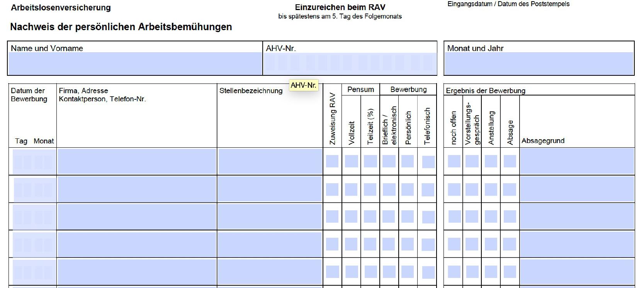Mark Persönlich in the third row
Screen dimensions: 644x288
coord(408,216)
